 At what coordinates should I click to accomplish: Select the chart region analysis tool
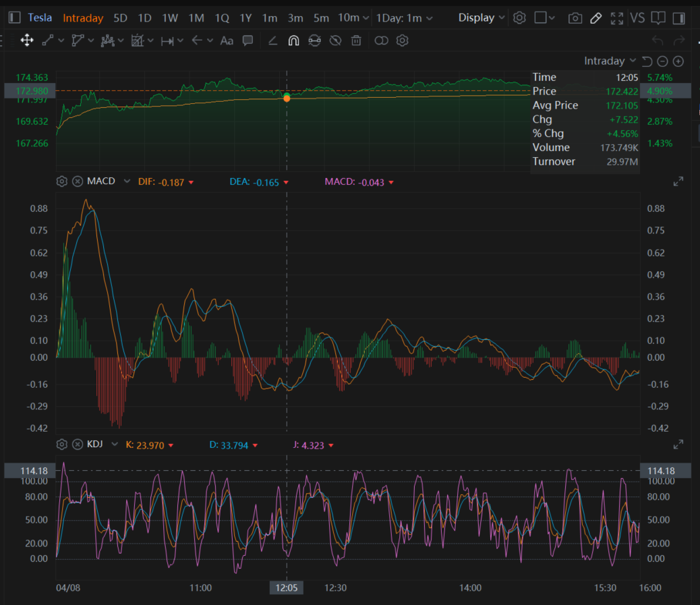137,40
